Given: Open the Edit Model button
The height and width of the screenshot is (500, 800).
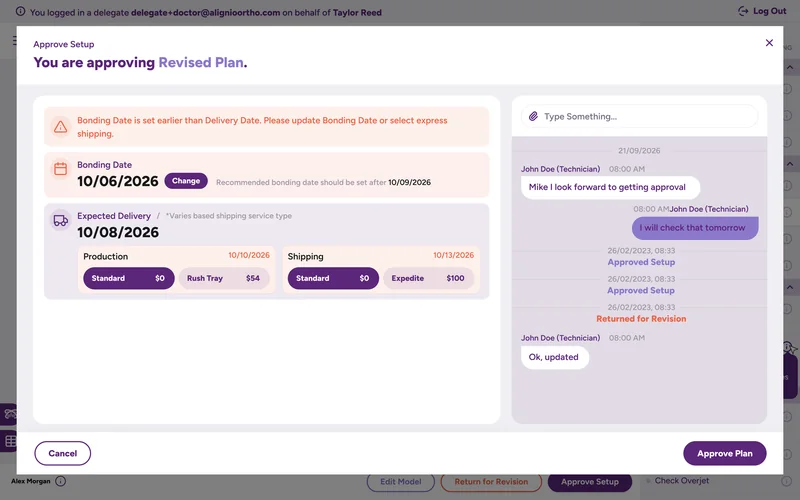Looking at the screenshot, I should tap(401, 482).
